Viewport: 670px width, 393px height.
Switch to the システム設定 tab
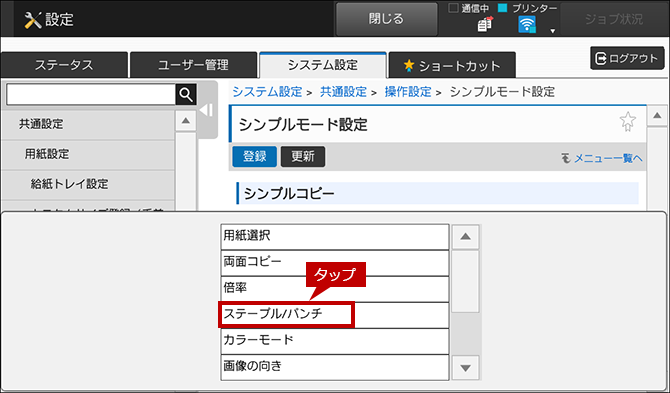[x=323, y=65]
